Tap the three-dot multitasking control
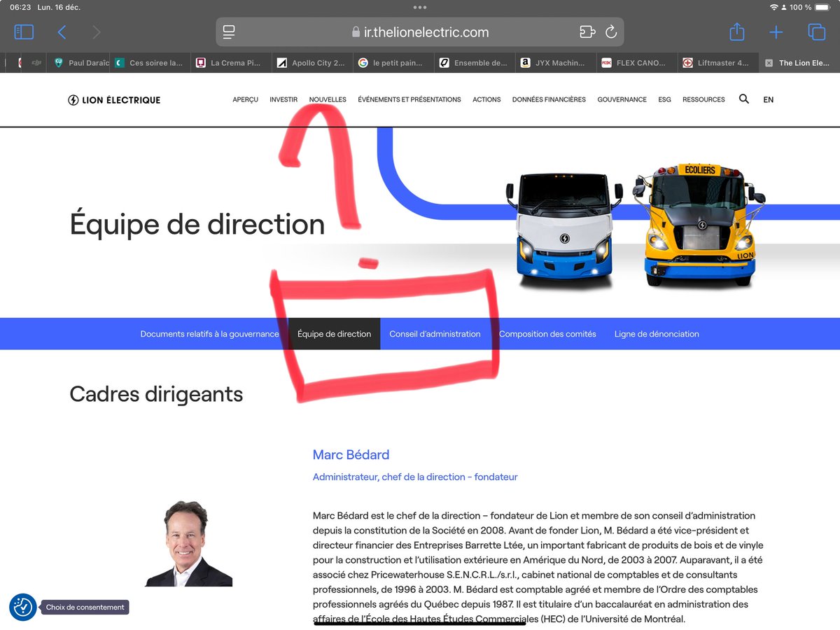 (420, 7)
